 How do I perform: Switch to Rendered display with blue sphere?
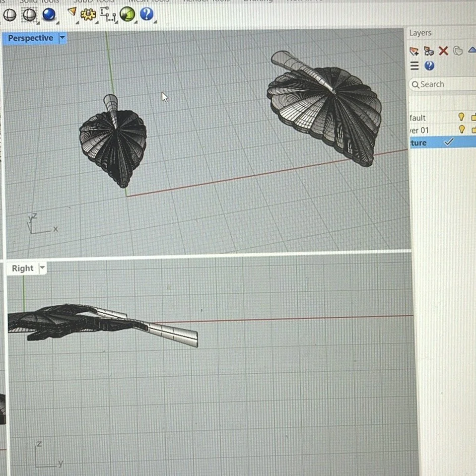49,14
